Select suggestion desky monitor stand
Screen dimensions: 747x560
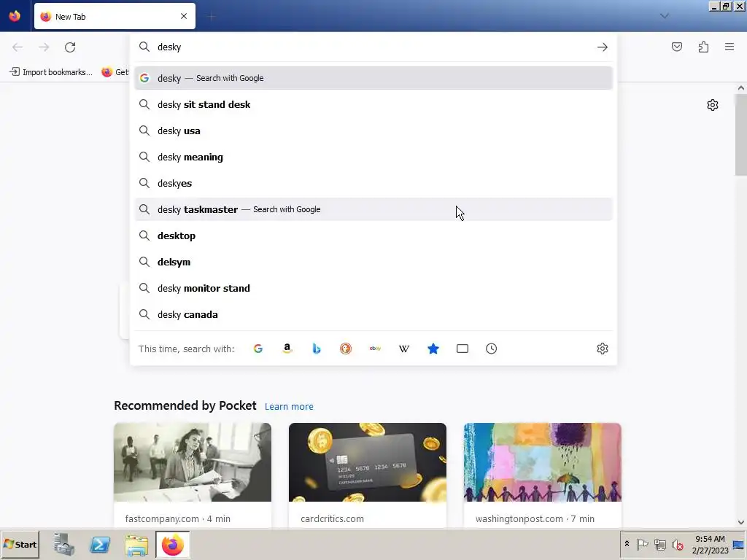click(x=373, y=288)
